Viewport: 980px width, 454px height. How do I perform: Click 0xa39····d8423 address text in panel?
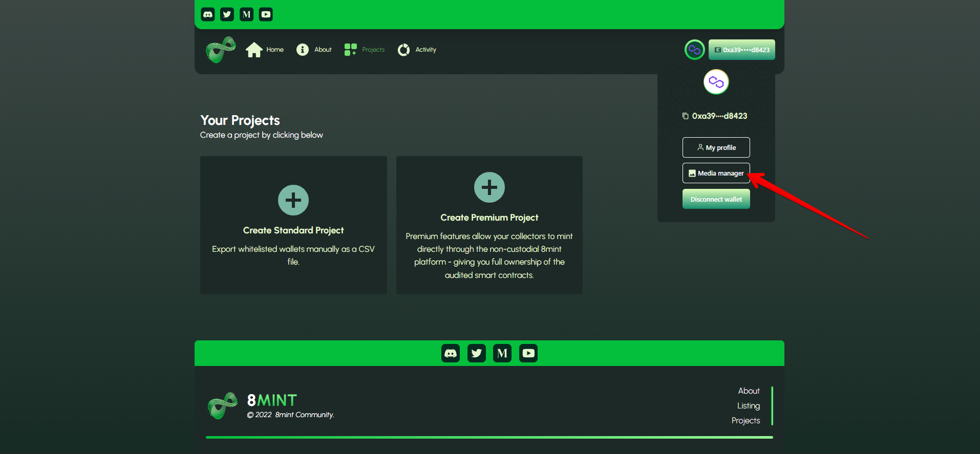[x=719, y=116]
